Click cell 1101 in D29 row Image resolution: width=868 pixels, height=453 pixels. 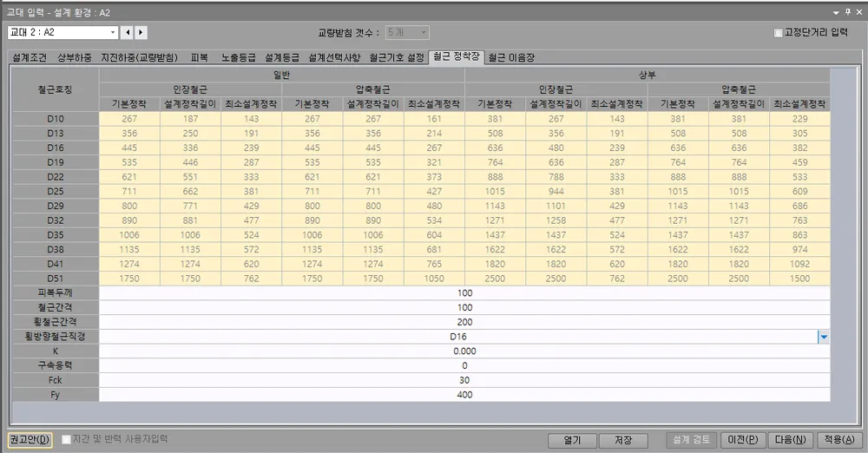[x=556, y=206]
